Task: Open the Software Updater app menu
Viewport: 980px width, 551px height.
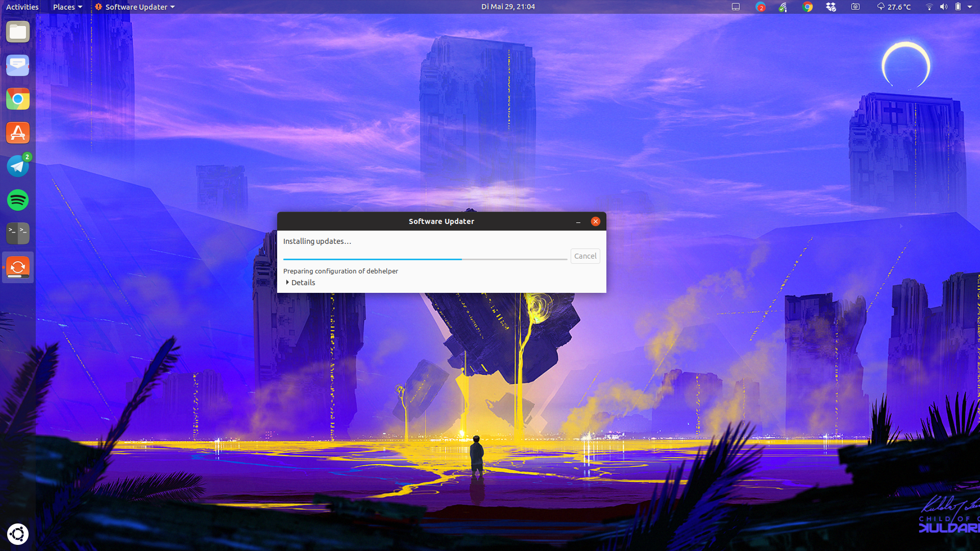Action: click(135, 7)
